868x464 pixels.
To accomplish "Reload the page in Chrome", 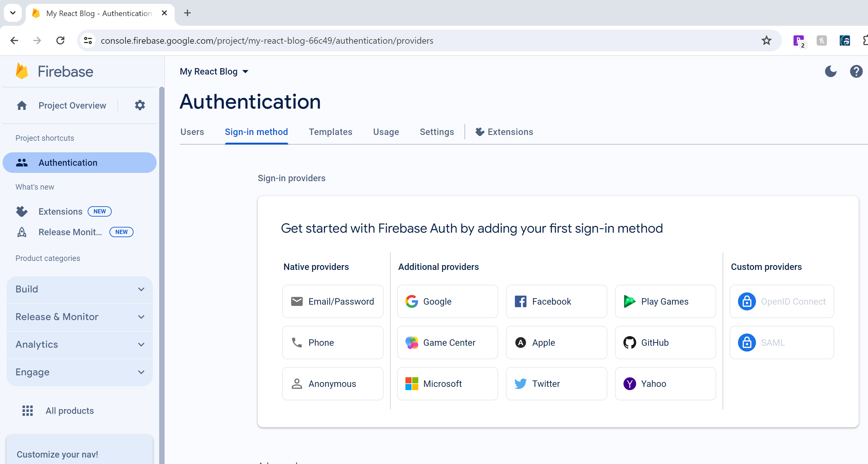I will 60,40.
